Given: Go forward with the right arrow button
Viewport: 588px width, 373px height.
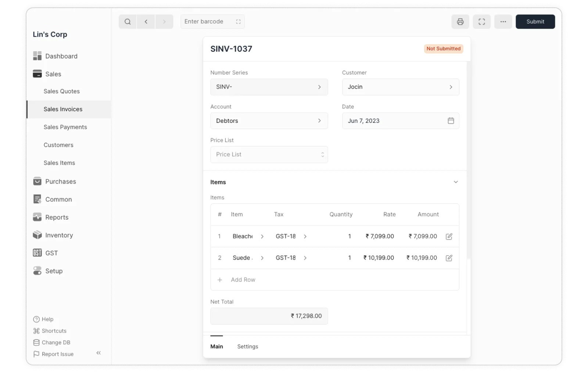Looking at the screenshot, I should [x=164, y=22].
